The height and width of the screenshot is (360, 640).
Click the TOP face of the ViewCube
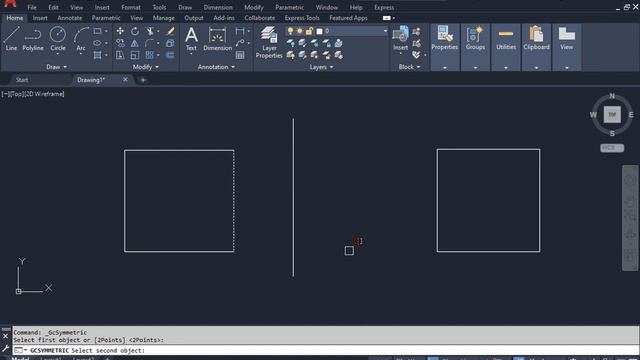(612, 115)
